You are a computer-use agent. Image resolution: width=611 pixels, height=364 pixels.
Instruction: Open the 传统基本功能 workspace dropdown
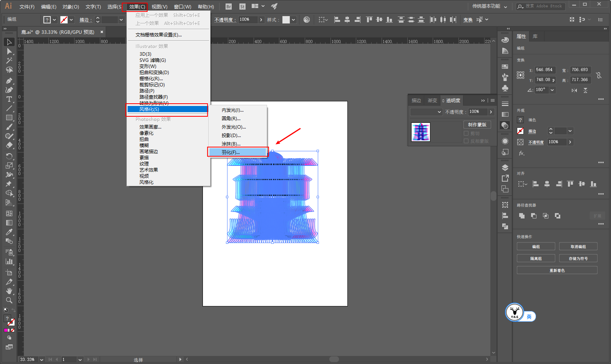click(490, 6)
